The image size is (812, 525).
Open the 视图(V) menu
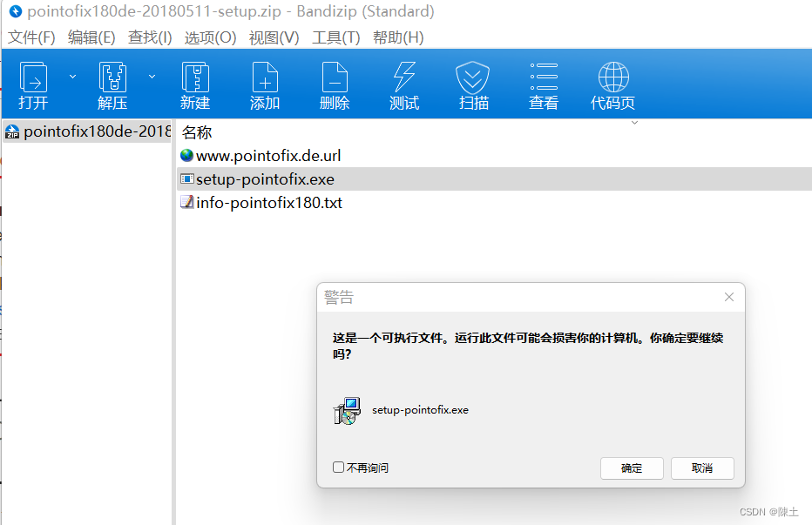pos(274,37)
